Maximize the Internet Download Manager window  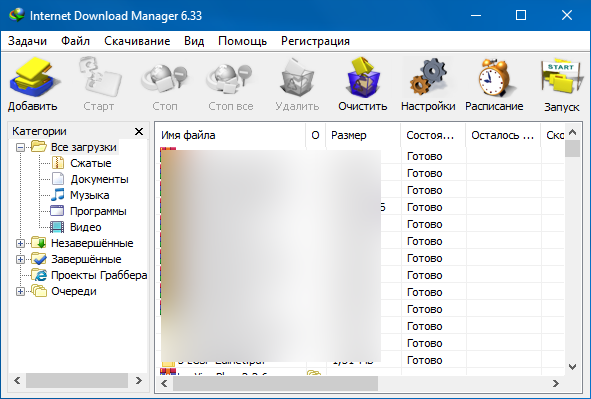click(x=521, y=15)
